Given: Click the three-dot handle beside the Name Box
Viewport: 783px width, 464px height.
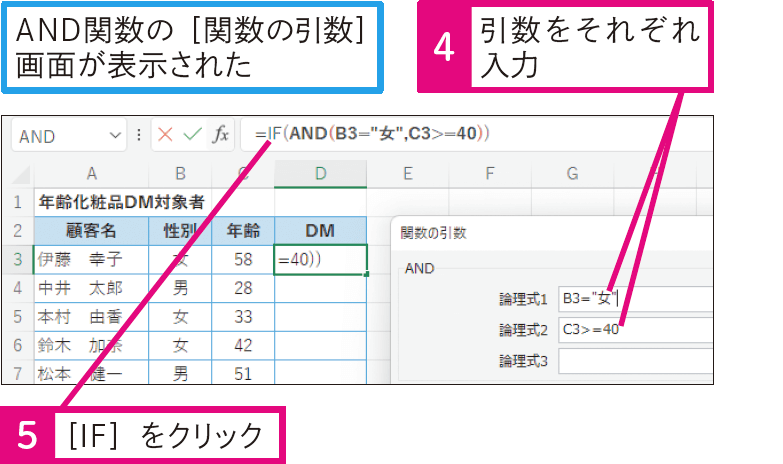Looking at the screenshot, I should click(139, 135).
